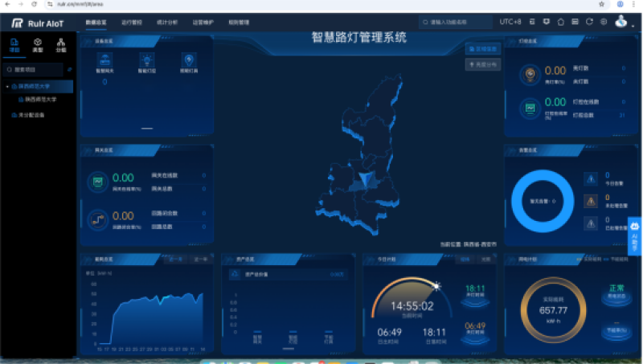Switch the sidebar to the 类型 (type) view

click(37, 44)
